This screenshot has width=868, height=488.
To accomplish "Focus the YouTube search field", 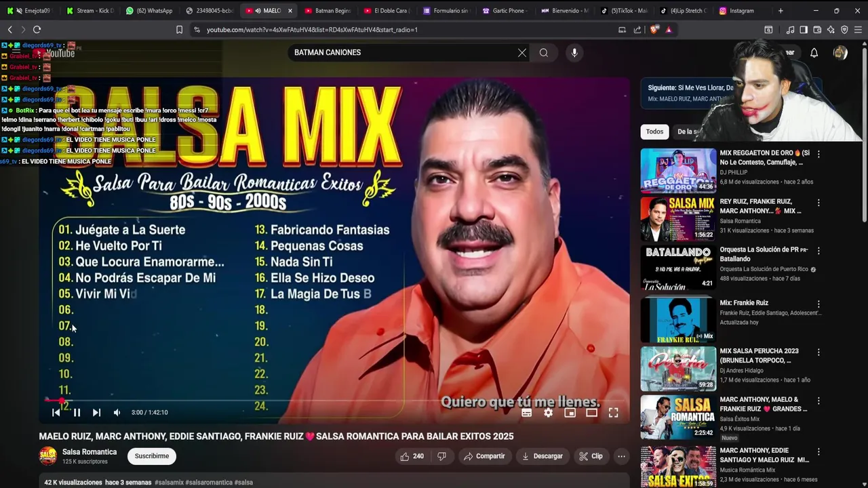I will pyautogui.click(x=403, y=52).
